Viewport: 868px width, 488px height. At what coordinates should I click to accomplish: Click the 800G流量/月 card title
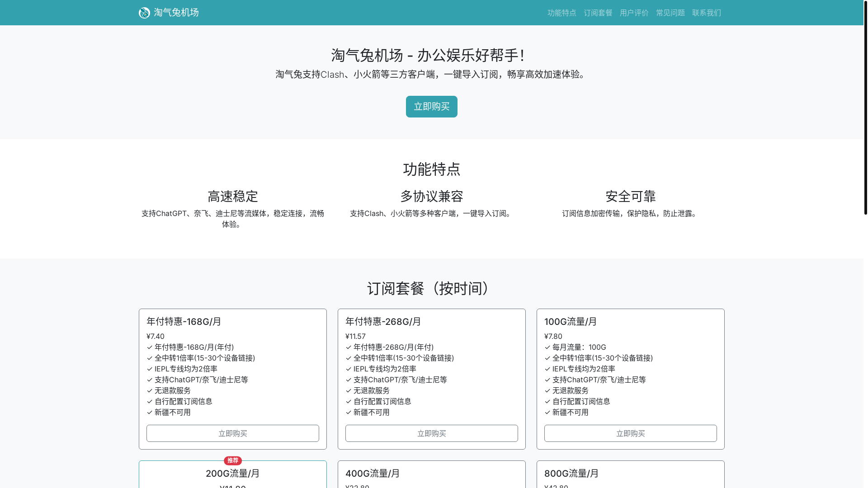571,473
